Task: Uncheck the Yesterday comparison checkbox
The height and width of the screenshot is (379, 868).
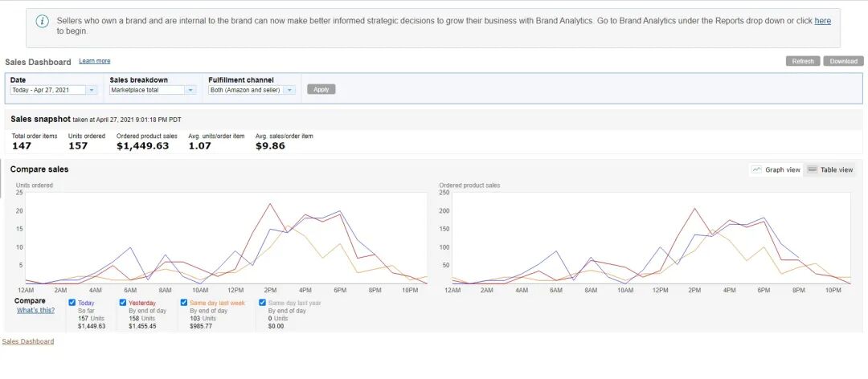Action: pos(123,303)
